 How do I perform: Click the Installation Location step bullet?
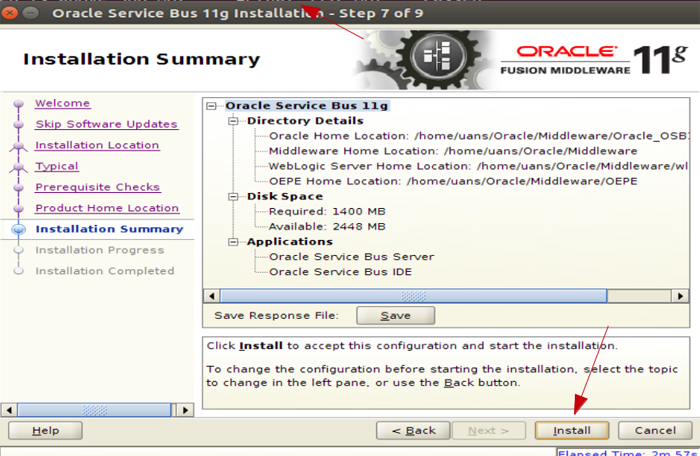click(x=18, y=146)
